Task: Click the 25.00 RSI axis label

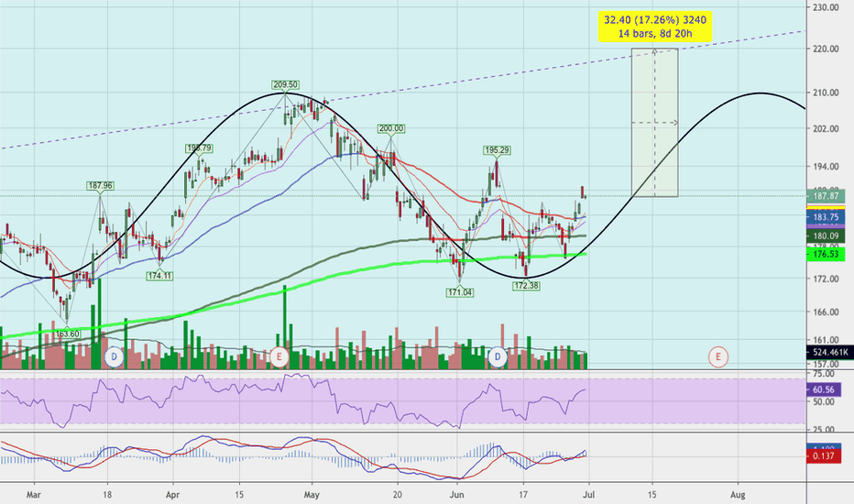Action: click(x=824, y=430)
